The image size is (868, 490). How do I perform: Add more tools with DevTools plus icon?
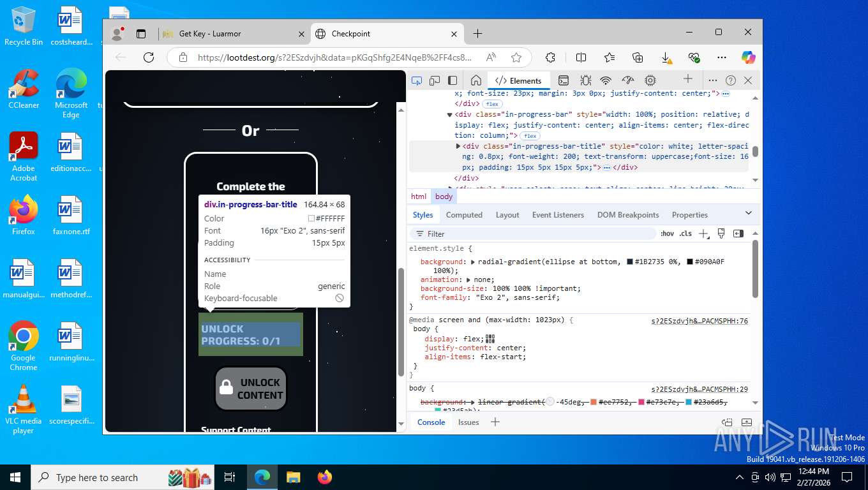(687, 79)
